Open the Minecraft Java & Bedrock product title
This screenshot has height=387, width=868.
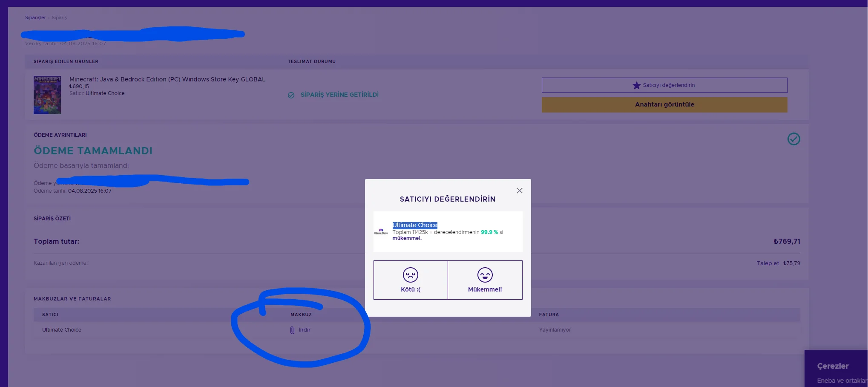tap(167, 79)
